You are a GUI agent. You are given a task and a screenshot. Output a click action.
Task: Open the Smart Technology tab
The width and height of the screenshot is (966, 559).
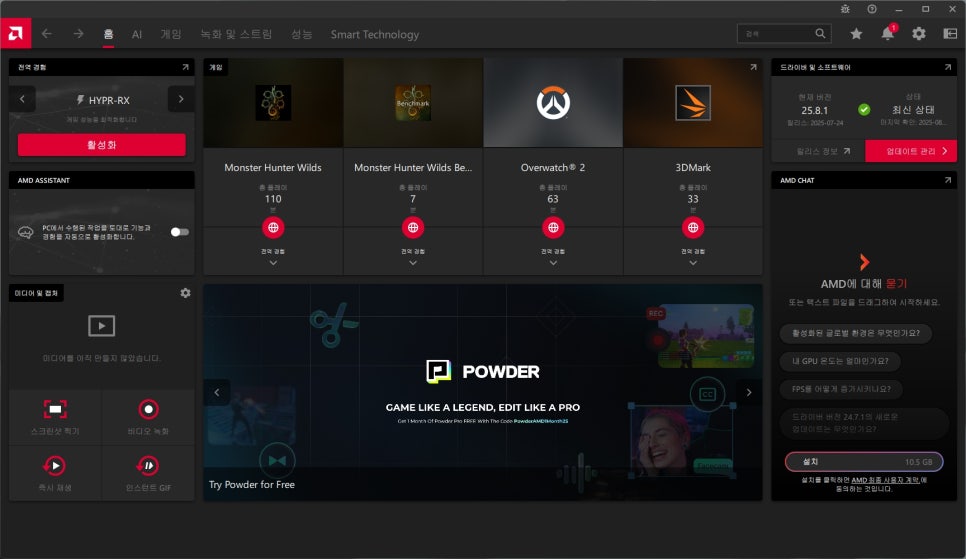(x=375, y=35)
